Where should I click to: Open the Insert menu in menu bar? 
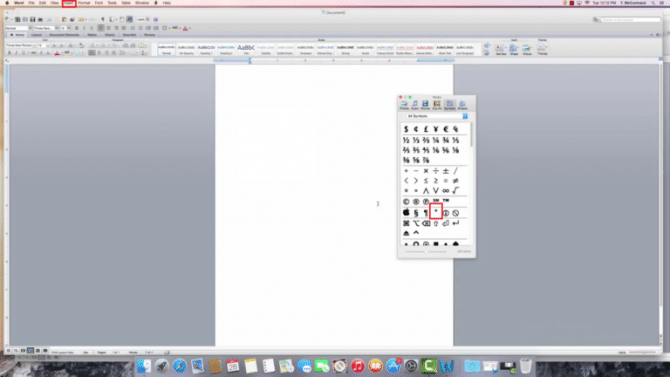point(68,3)
